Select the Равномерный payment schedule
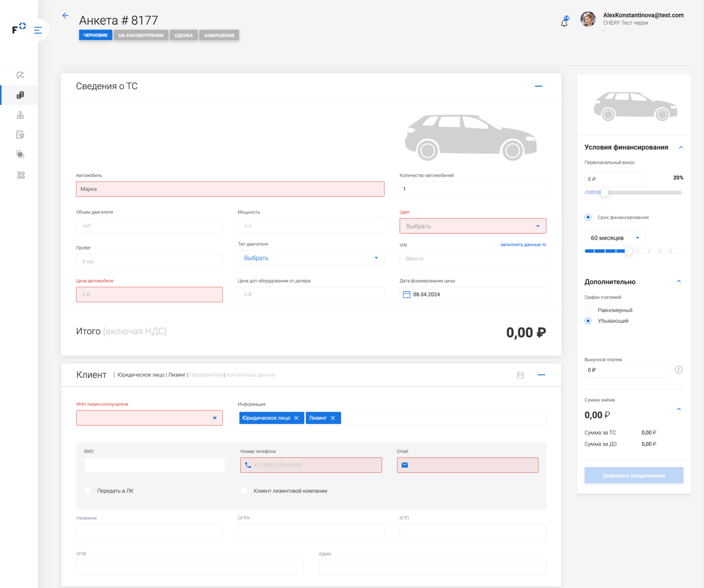 pyautogui.click(x=588, y=310)
